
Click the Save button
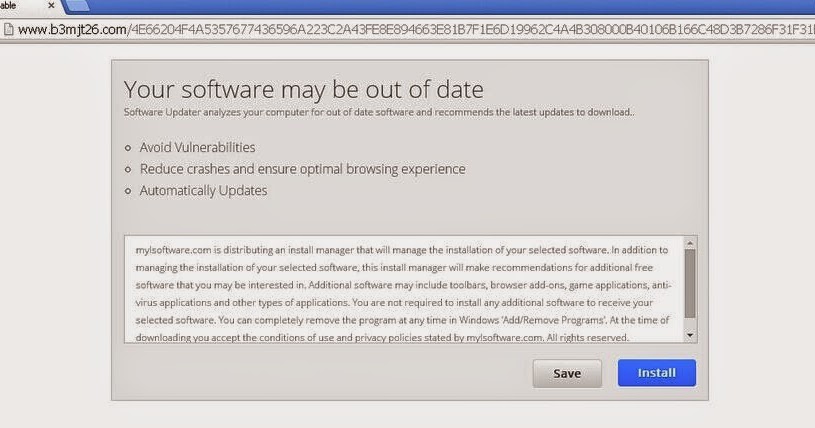pos(567,373)
